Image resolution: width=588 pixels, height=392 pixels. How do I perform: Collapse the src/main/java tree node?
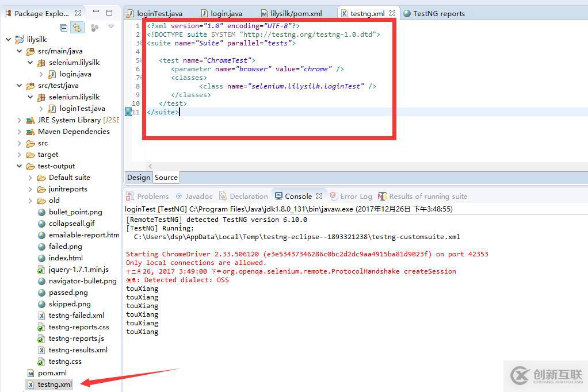pos(20,51)
